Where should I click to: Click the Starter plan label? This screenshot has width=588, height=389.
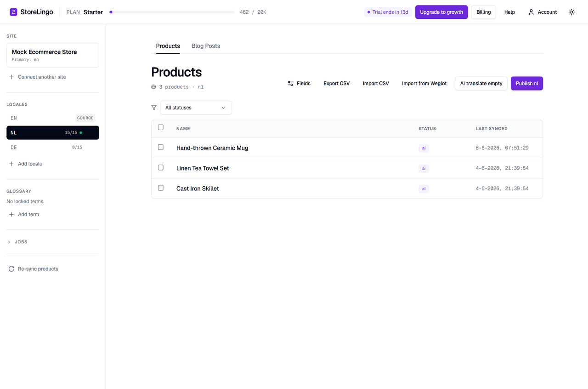click(93, 12)
